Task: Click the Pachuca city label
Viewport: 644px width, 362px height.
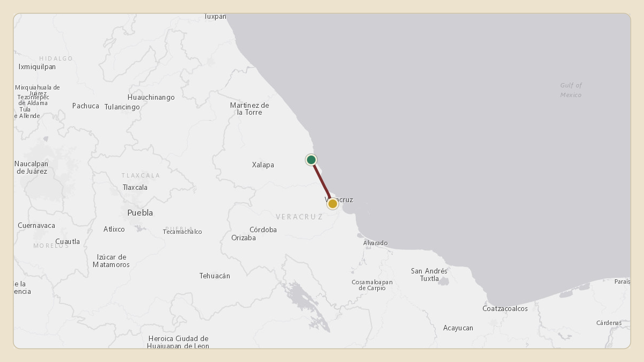Action: [x=86, y=106]
